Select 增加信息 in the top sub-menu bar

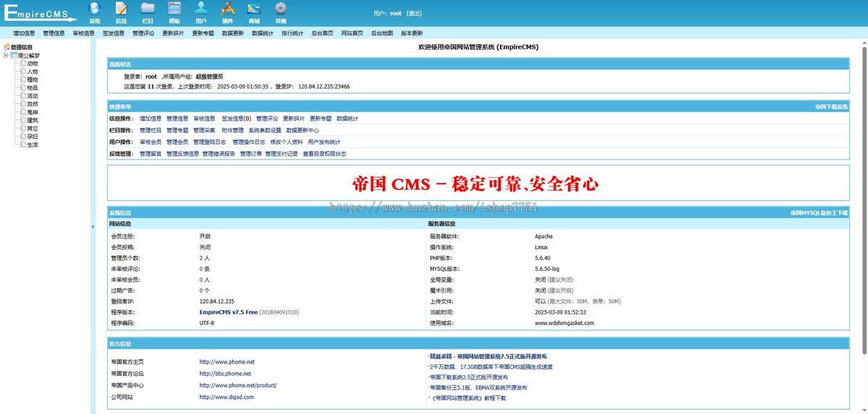tap(24, 33)
